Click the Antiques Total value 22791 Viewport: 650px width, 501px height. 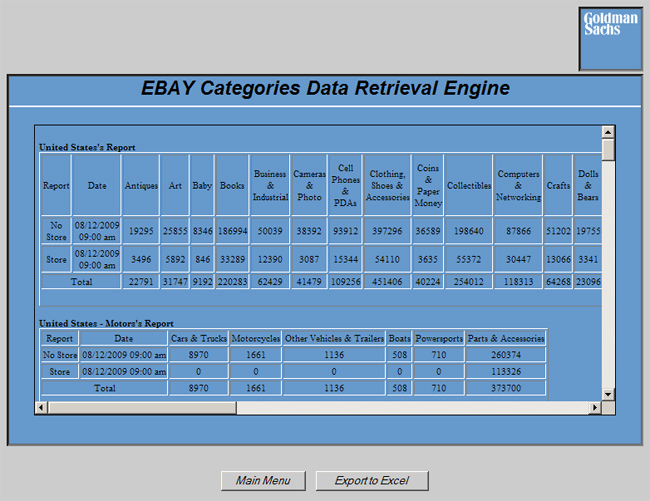click(141, 281)
